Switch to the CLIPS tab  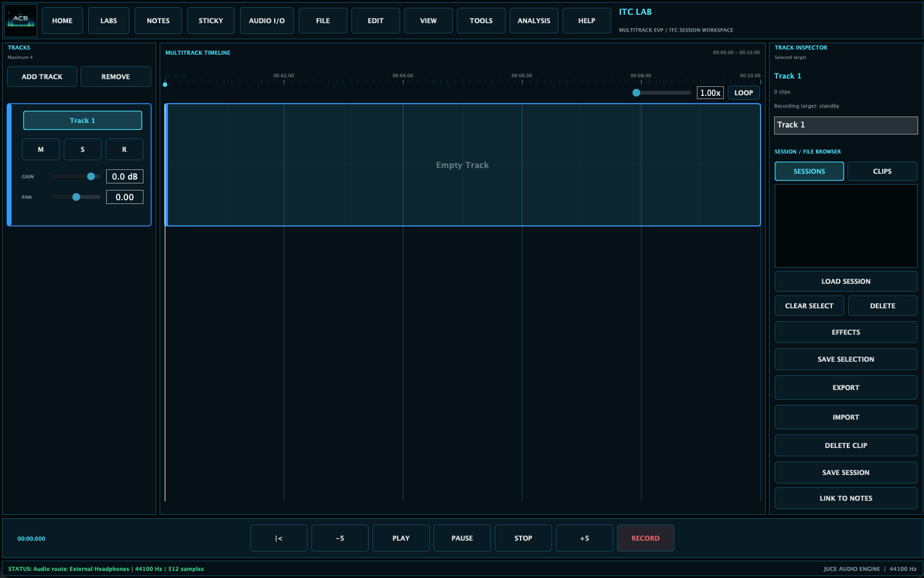(x=882, y=171)
